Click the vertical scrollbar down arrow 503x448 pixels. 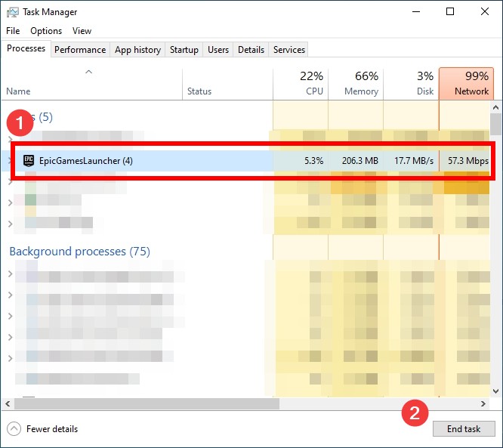pos(495,391)
